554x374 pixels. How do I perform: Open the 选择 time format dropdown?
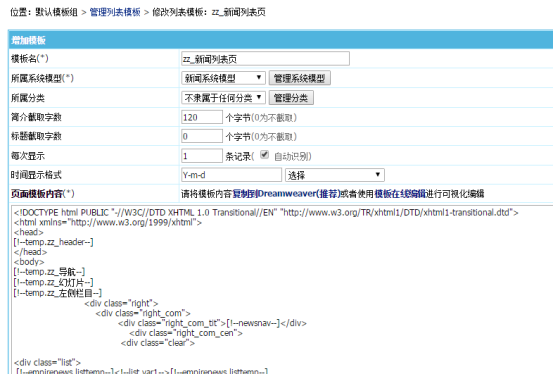click(335, 175)
